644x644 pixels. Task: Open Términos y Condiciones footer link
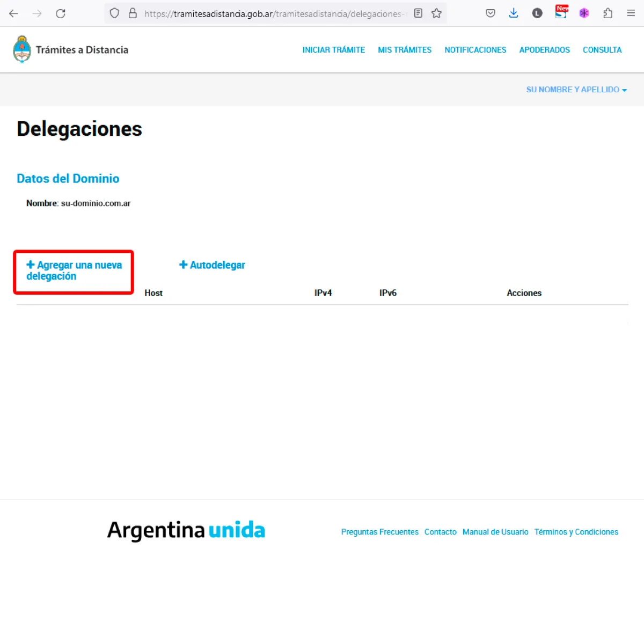click(576, 532)
